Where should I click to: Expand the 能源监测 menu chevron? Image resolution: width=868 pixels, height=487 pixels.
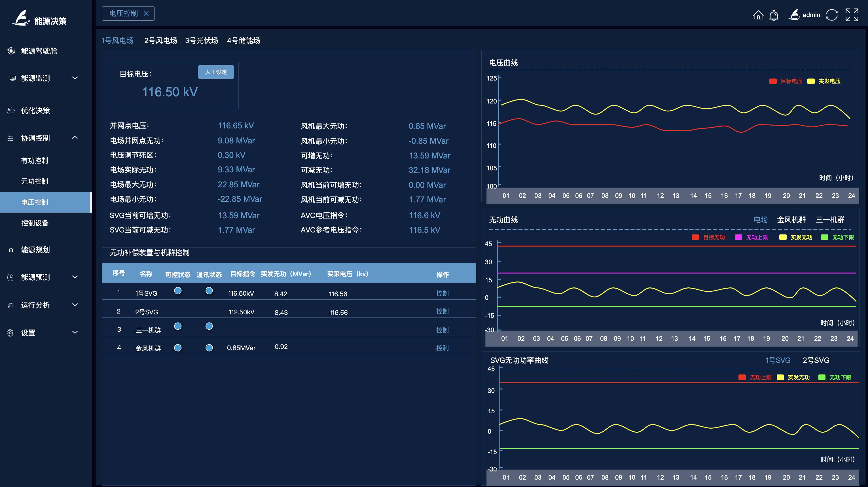click(75, 78)
